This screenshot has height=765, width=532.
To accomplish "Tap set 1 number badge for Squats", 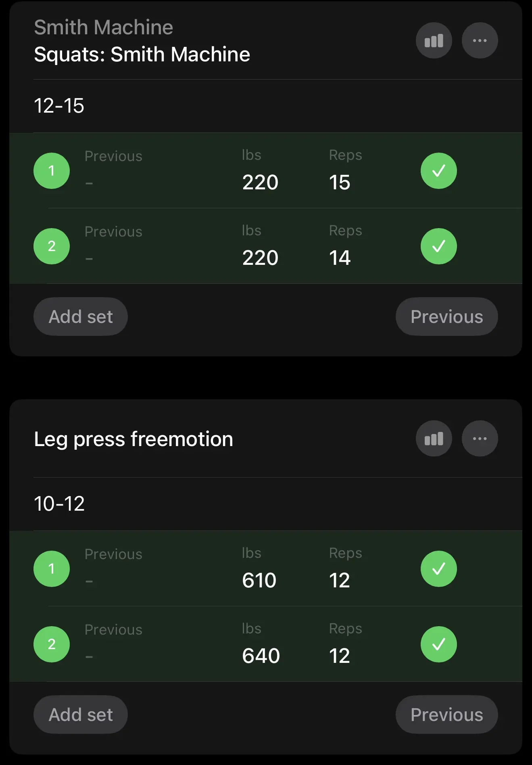I will point(52,171).
